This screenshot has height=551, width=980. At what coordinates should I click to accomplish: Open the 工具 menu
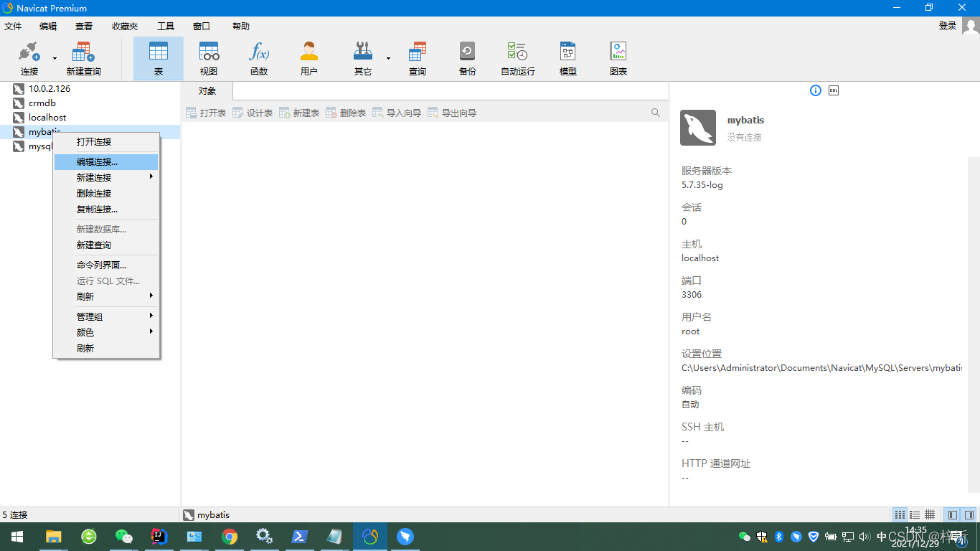tap(166, 26)
